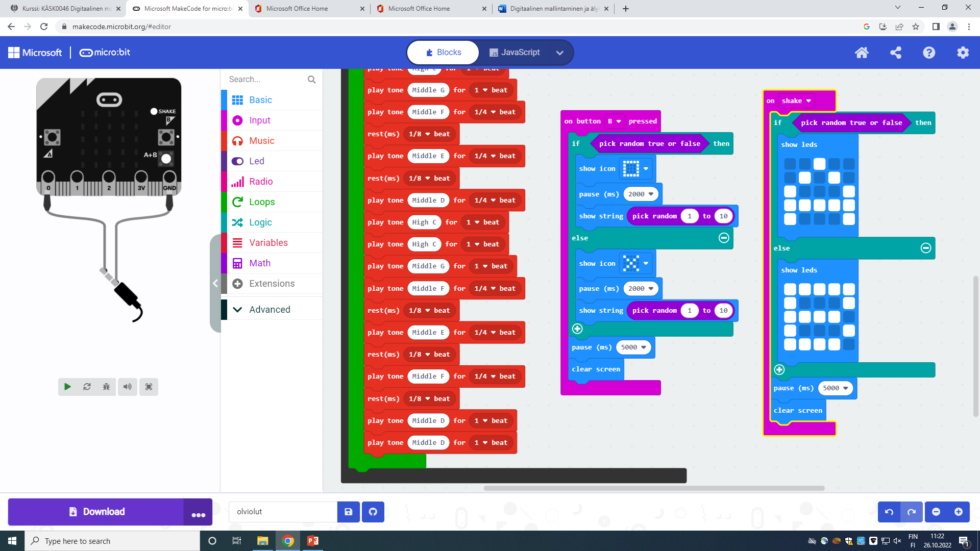Select the Music blocks category

261,140
